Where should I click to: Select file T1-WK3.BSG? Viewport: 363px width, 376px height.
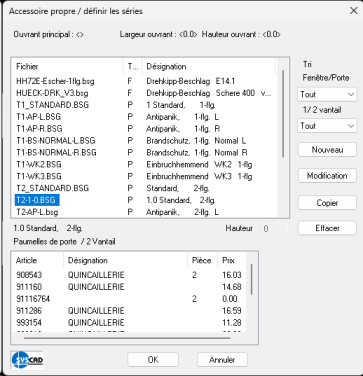(x=39, y=176)
